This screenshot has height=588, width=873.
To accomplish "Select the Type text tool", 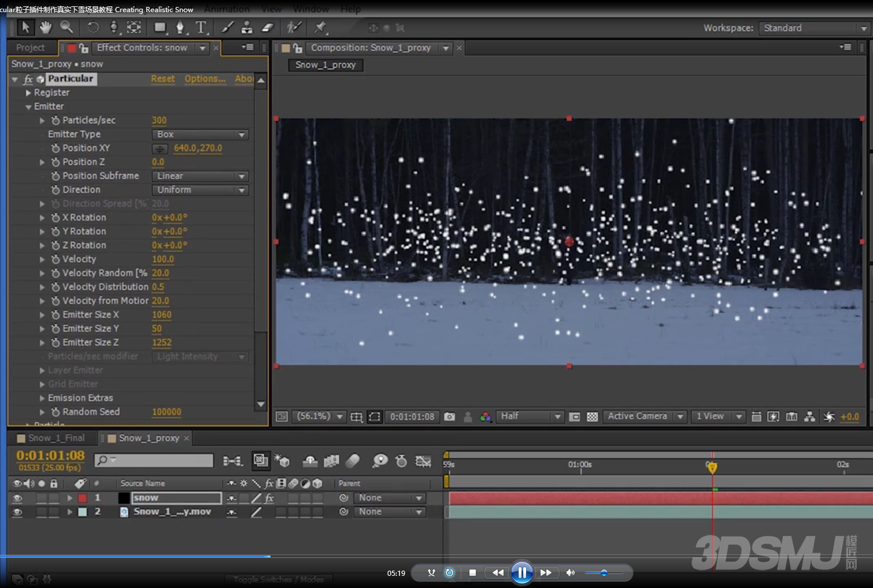I will 201,27.
